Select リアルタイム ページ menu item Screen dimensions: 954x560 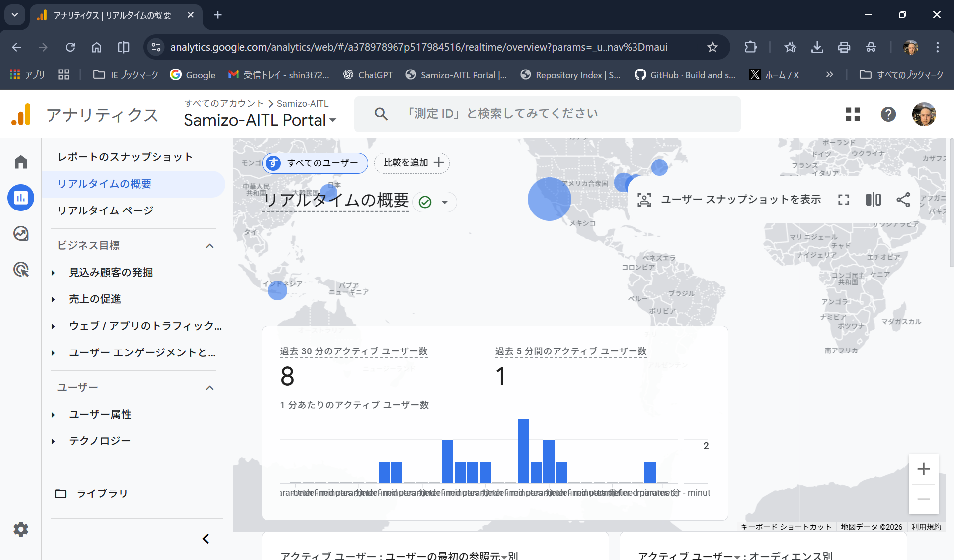(105, 210)
